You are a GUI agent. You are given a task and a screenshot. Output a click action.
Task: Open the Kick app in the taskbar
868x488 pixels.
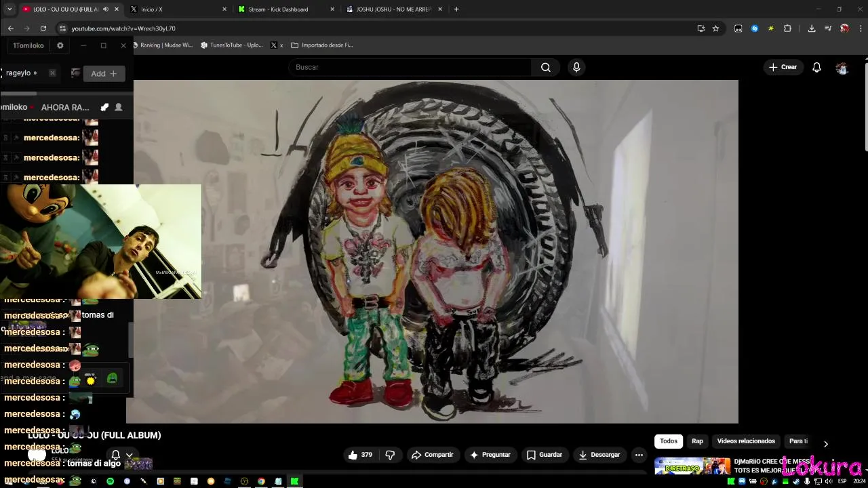coord(294,481)
